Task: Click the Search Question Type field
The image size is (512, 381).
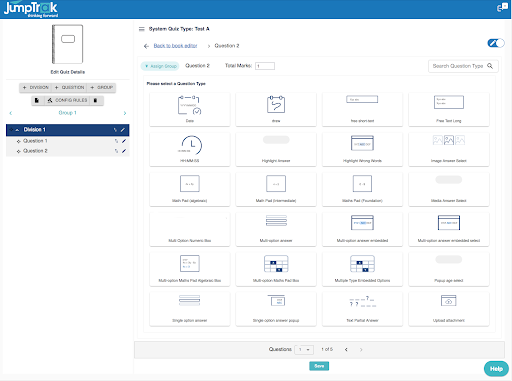Action: click(463, 66)
